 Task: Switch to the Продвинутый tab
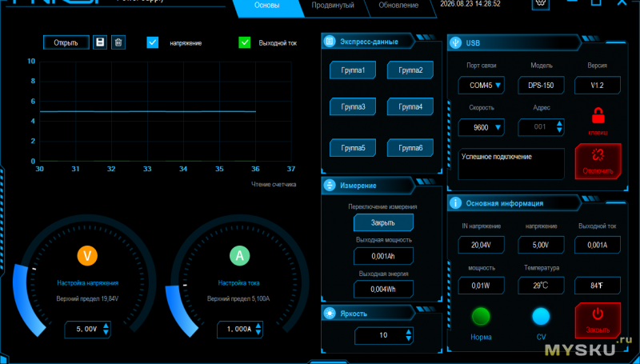(333, 6)
